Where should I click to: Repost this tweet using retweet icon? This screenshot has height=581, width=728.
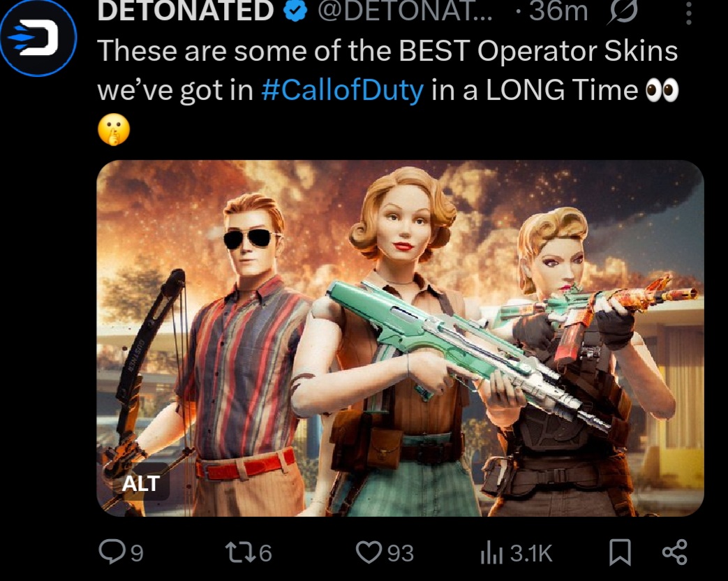(x=239, y=552)
